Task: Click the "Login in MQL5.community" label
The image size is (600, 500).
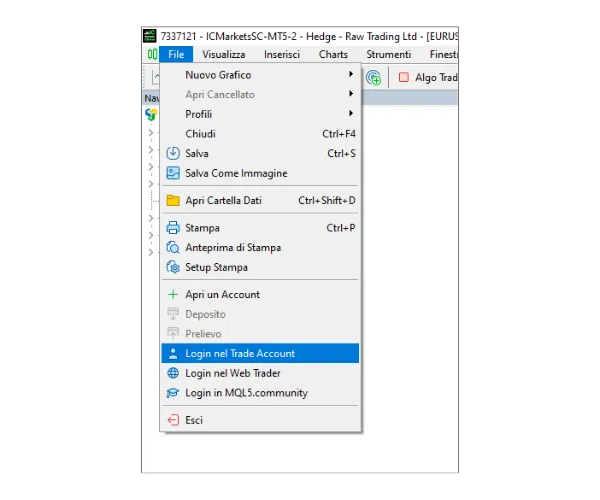Action: click(x=246, y=393)
